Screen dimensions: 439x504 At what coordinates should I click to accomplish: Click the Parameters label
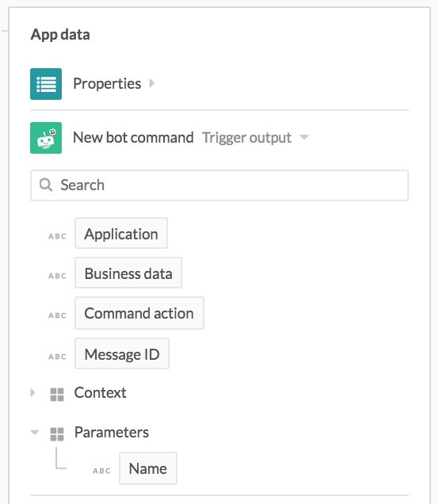(x=112, y=432)
